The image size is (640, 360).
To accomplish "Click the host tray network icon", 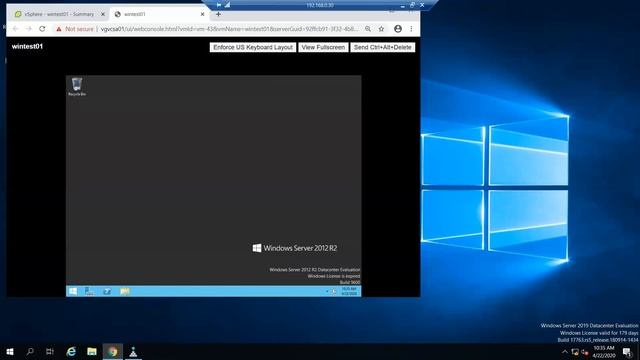I will (x=575, y=352).
